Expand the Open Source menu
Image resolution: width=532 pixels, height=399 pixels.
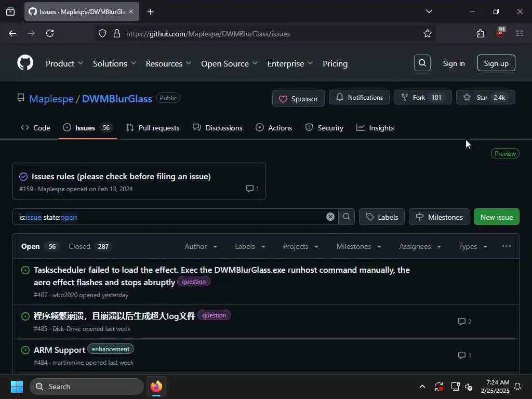tap(229, 63)
